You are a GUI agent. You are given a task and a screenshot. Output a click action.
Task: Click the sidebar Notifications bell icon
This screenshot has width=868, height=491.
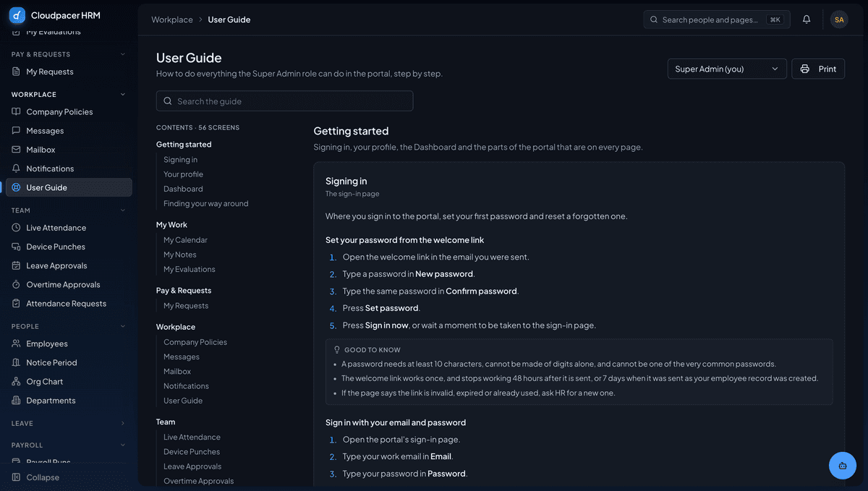[17, 168]
